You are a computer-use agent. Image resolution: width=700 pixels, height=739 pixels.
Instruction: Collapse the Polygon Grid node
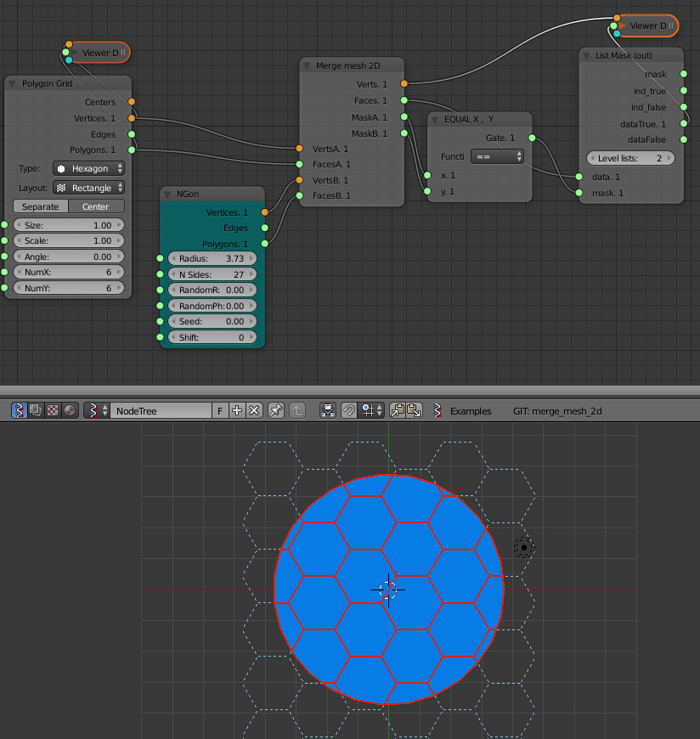pos(12,84)
